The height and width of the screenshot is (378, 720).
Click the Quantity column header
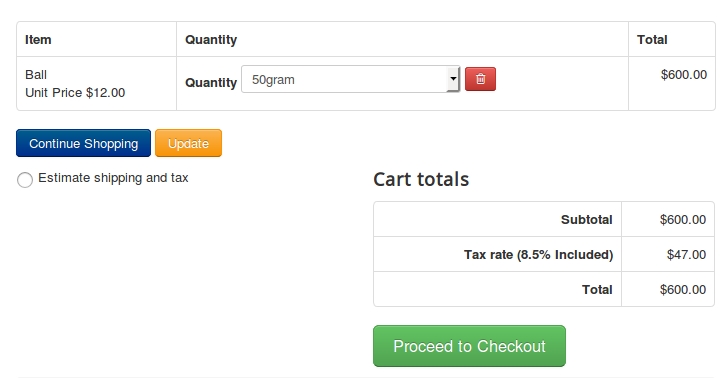click(x=211, y=39)
